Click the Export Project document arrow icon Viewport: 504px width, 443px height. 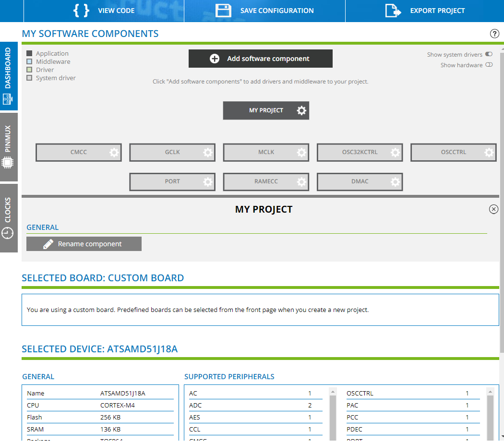click(393, 11)
